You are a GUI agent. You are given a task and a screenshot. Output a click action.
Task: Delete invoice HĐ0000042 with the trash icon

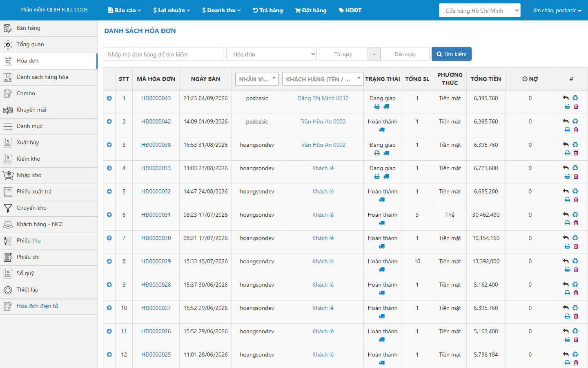[576, 130]
